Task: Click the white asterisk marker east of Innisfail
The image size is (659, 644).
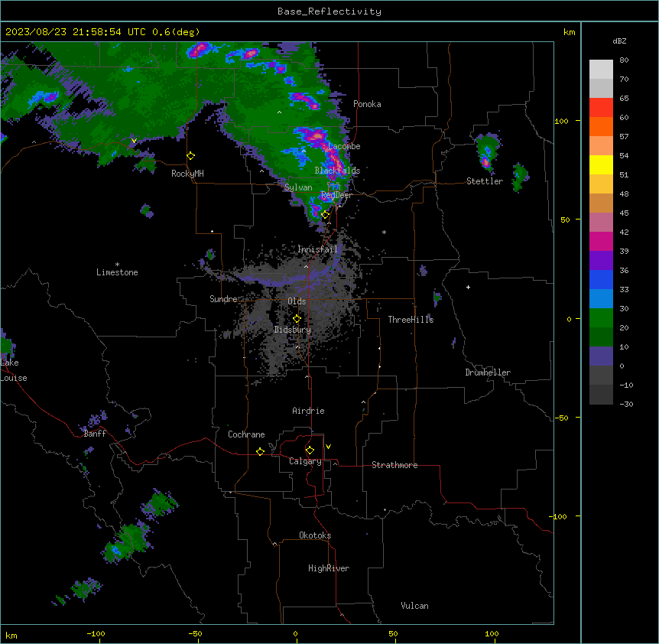Action: coord(384,232)
